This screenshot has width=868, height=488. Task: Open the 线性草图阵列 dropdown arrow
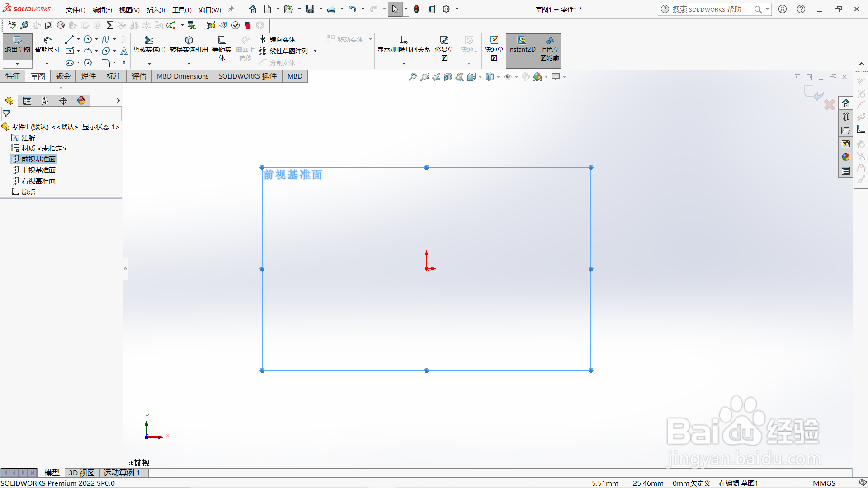coord(315,51)
